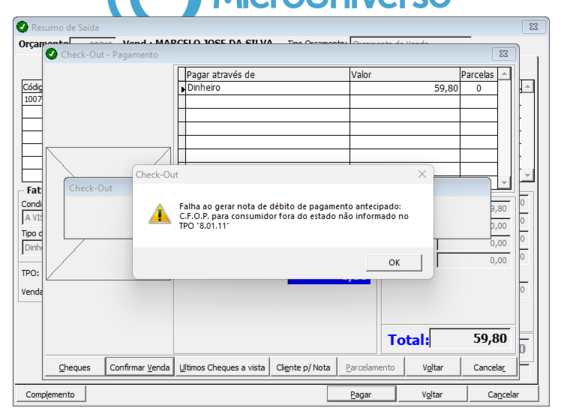Click Voltar in Resumo de Saída window
The height and width of the screenshot is (411, 564).
(432, 394)
